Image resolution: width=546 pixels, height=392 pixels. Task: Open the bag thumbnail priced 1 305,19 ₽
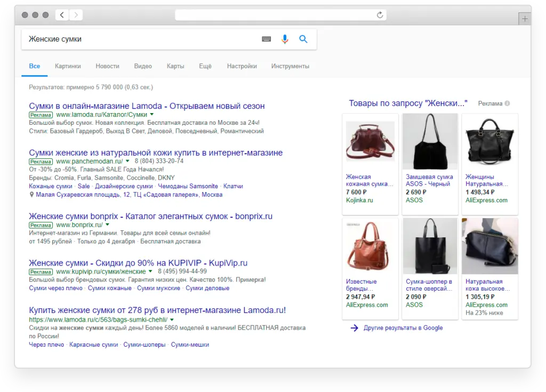(x=490, y=246)
